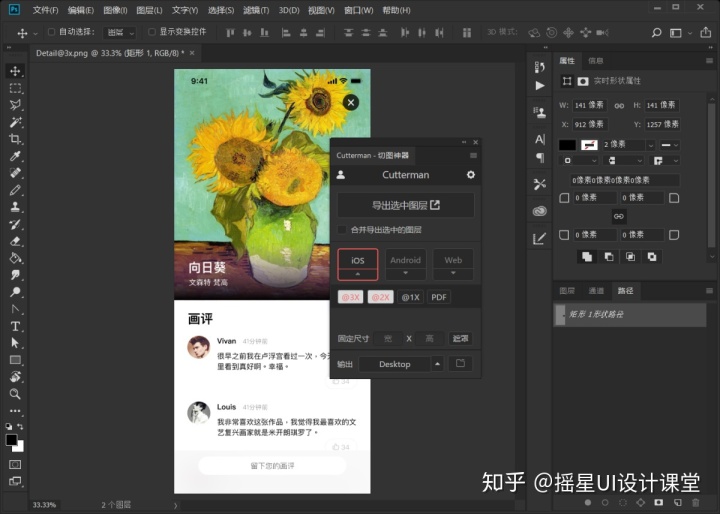Click the black fill color swatch
Viewport: 720px width, 514px height.
(567, 145)
